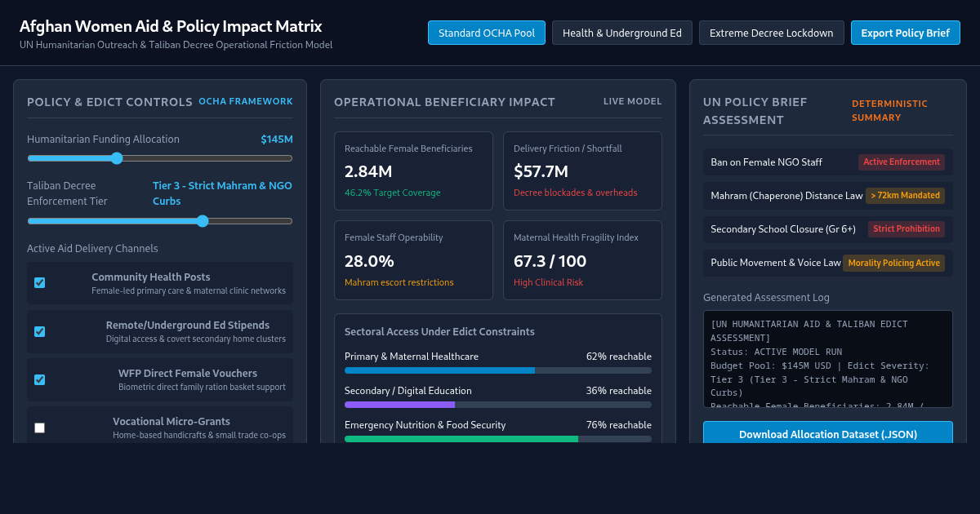980x514 pixels.
Task: Select the Standard OCHA Pool preset
Action: [x=487, y=33]
